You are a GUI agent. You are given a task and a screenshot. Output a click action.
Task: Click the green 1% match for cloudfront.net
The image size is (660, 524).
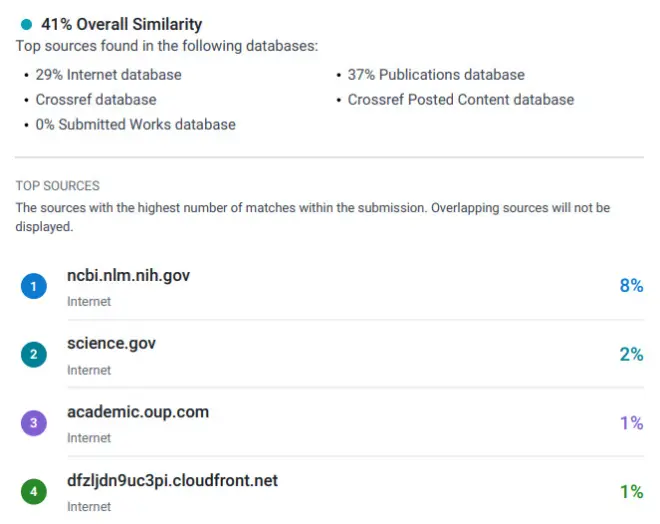[x=631, y=491]
